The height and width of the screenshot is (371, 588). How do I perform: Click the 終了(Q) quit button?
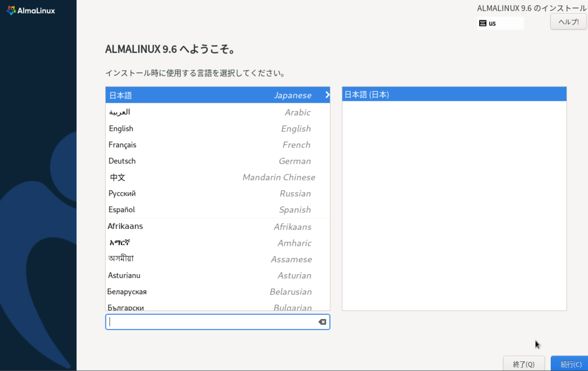524,364
